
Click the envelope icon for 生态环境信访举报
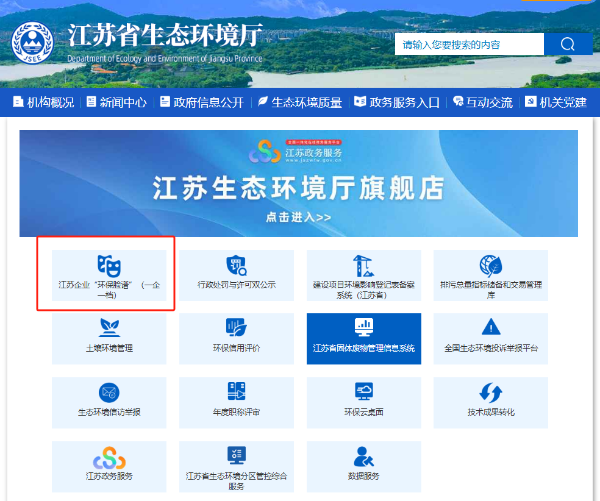point(109,392)
